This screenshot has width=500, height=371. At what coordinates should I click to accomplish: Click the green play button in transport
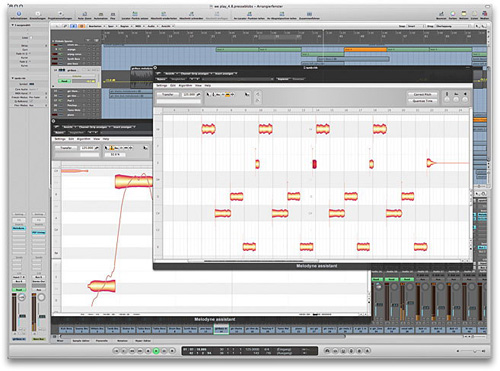156,351
